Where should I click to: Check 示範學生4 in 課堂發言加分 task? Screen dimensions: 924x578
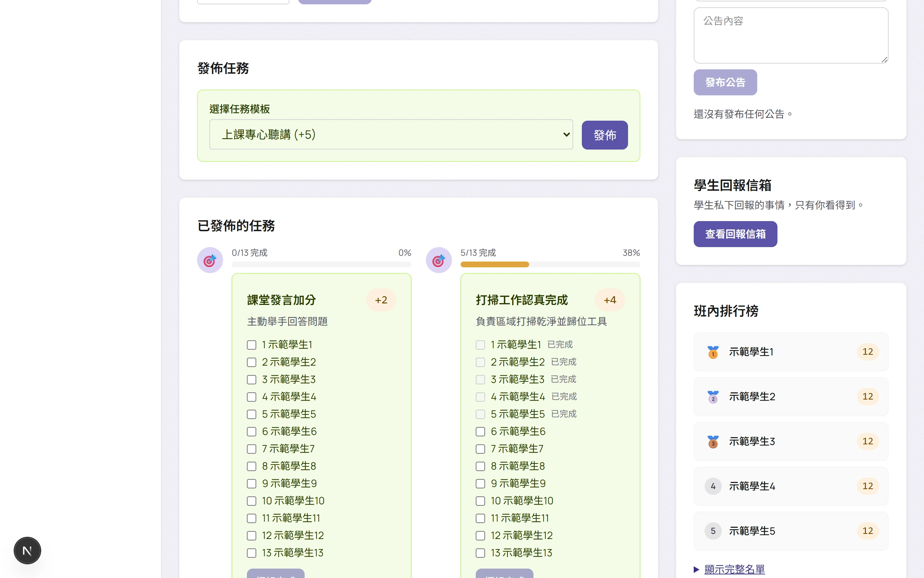coord(252,397)
